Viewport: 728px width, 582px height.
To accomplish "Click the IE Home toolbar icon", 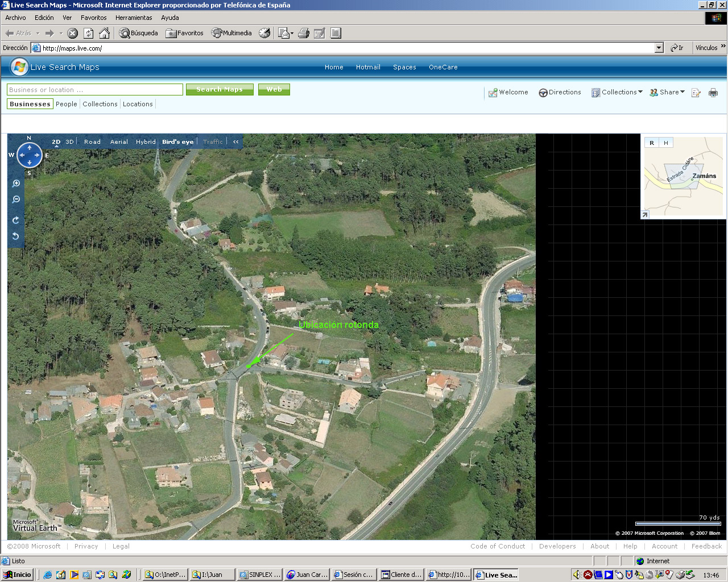I will (104, 33).
